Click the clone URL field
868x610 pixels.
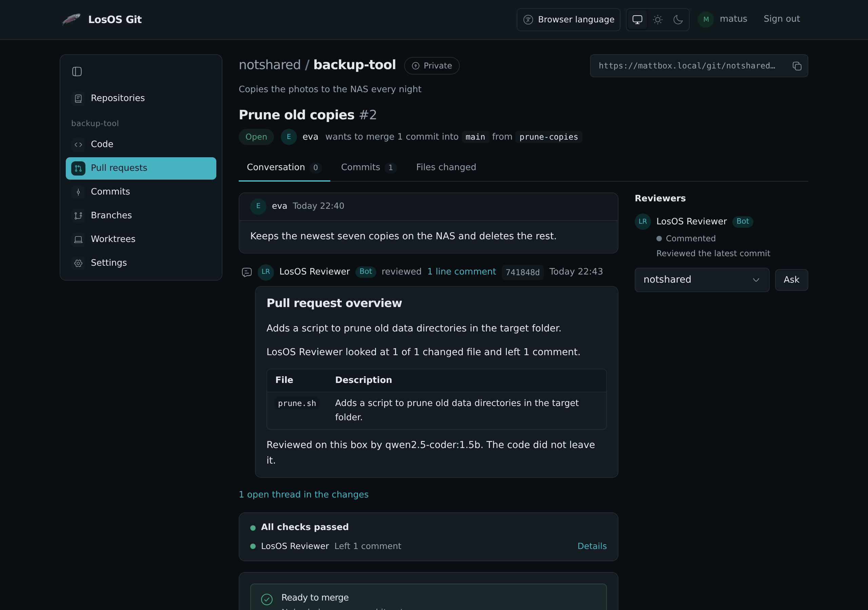pos(698,66)
